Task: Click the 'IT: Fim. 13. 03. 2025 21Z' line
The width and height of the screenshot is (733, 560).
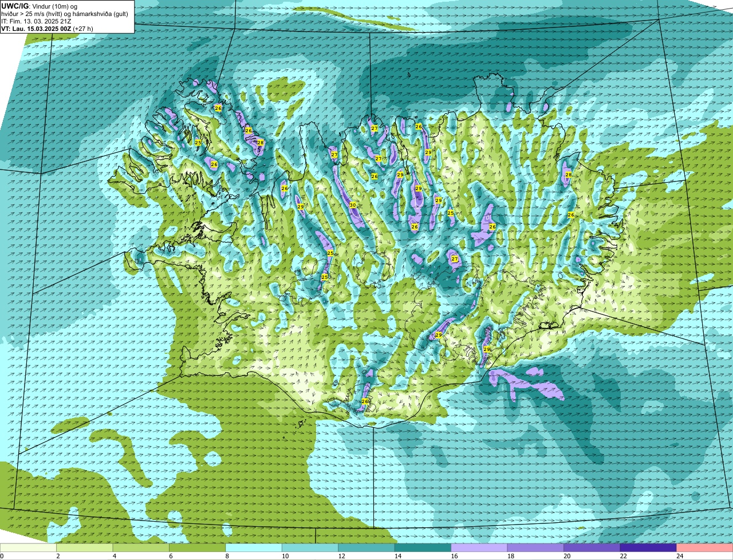Action: (x=36, y=21)
